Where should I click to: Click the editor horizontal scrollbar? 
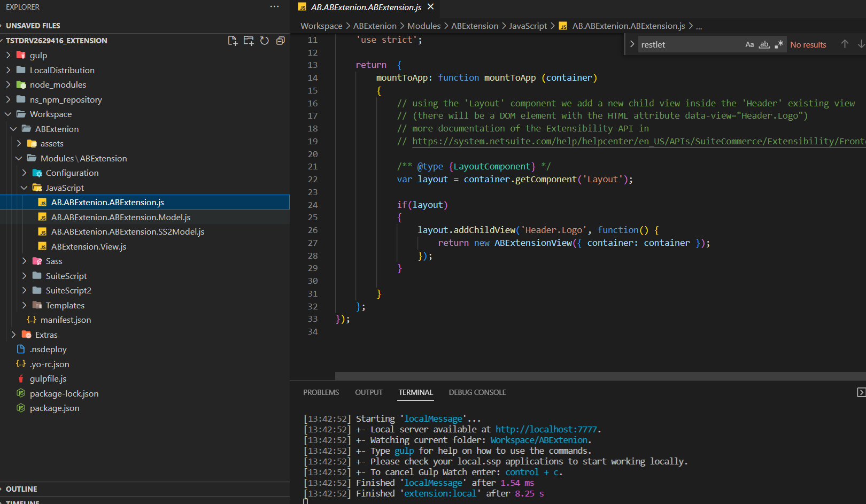pos(600,376)
